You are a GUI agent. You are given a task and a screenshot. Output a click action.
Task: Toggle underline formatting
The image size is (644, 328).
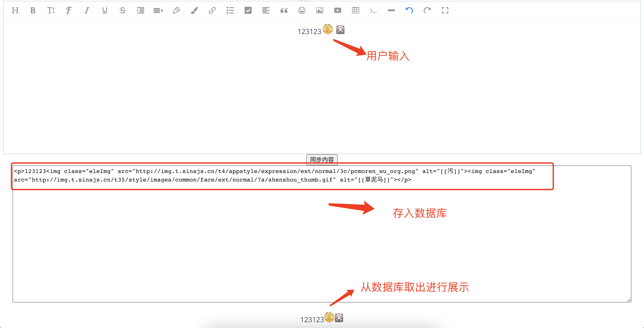pyautogui.click(x=105, y=10)
